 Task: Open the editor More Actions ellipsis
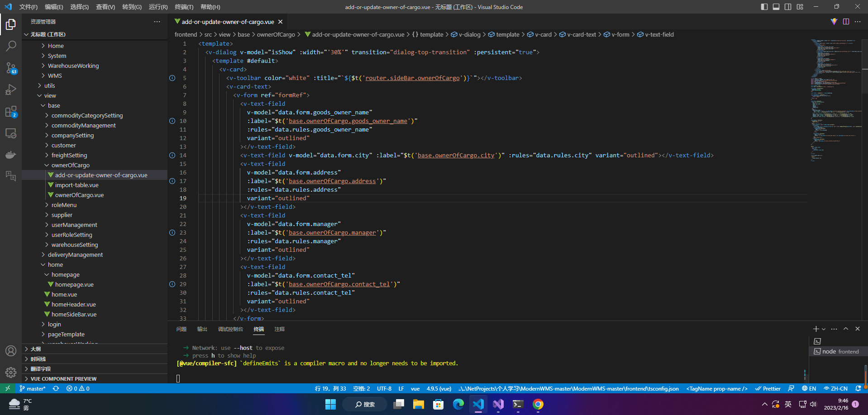[x=858, y=22]
